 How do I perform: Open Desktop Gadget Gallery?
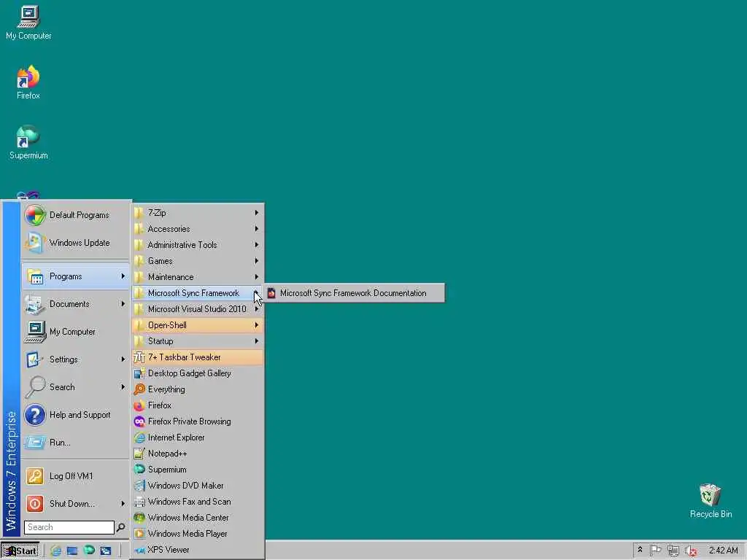(x=198, y=373)
